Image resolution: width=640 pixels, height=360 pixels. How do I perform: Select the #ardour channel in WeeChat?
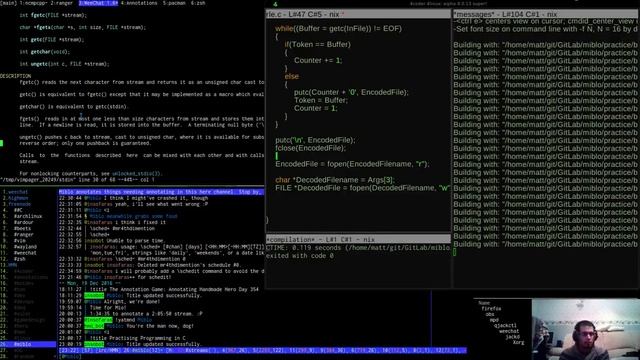click(24, 222)
